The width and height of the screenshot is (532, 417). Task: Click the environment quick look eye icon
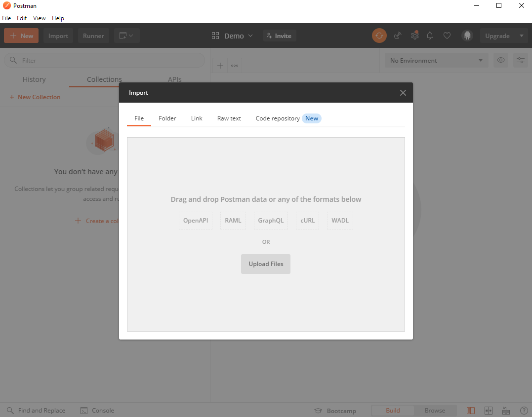[x=500, y=60]
